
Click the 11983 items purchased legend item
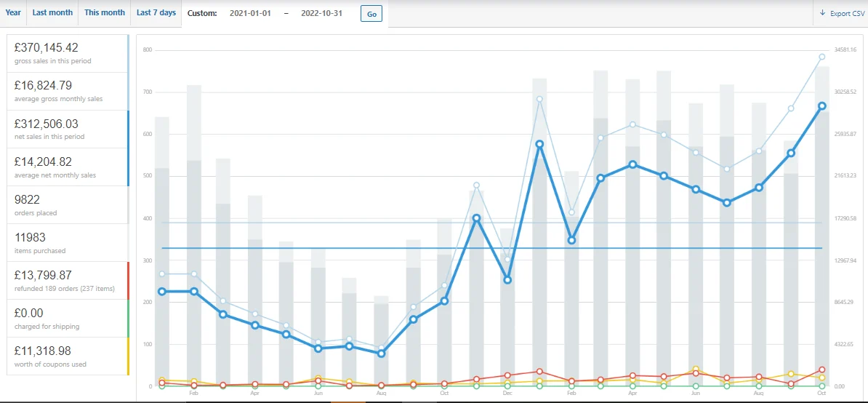click(x=68, y=243)
